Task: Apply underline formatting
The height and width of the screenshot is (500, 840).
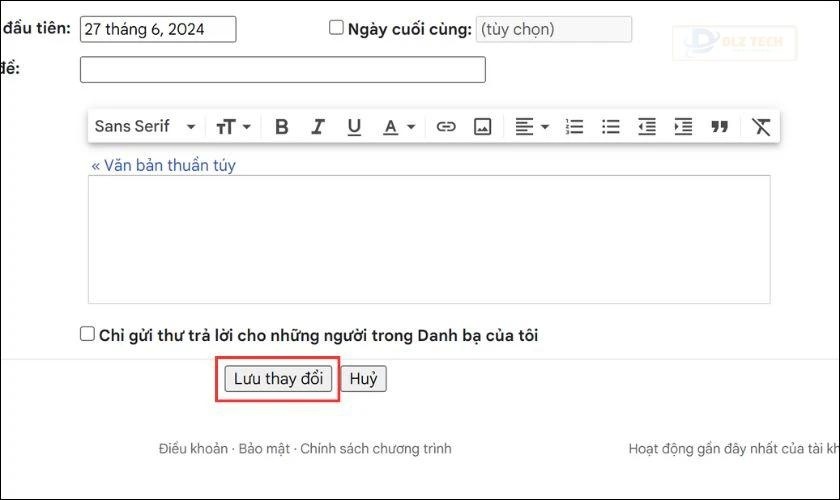Action: 353,127
